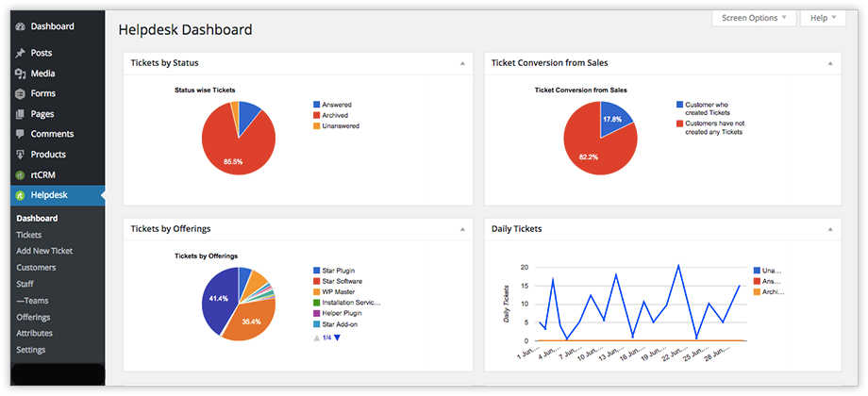
Task: Open the Customers submenu link
Action: pyautogui.click(x=36, y=268)
